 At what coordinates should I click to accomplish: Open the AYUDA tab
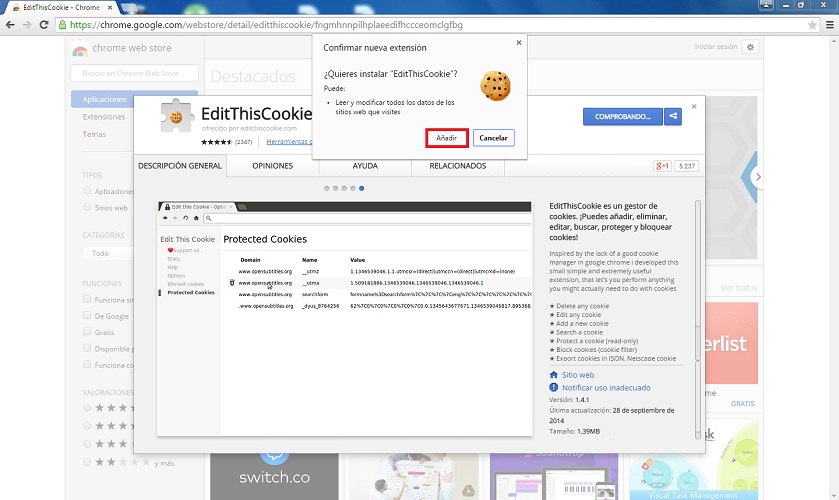365,166
